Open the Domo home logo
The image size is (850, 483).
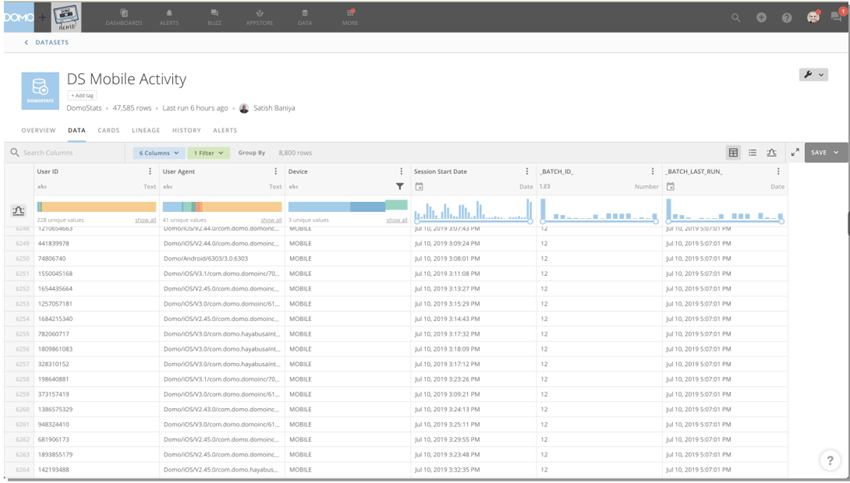click(x=18, y=17)
